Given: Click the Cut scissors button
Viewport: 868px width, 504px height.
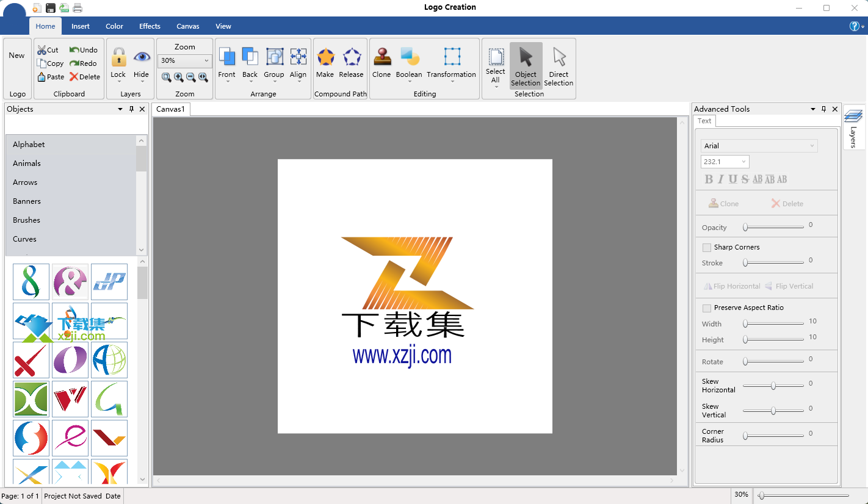Looking at the screenshot, I should coord(48,50).
